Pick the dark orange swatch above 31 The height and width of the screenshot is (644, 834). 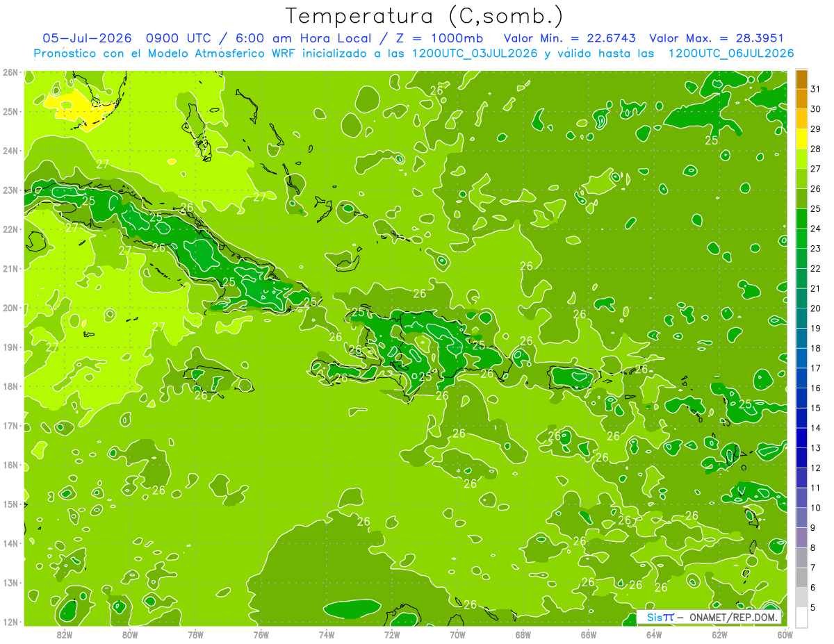tap(801, 79)
